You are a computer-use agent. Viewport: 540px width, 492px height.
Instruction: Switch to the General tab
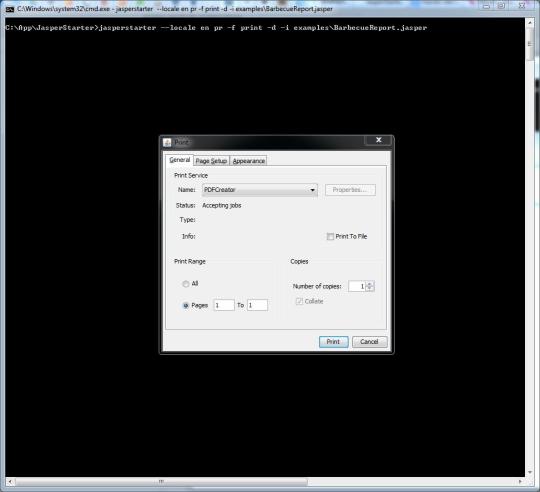tap(179, 160)
